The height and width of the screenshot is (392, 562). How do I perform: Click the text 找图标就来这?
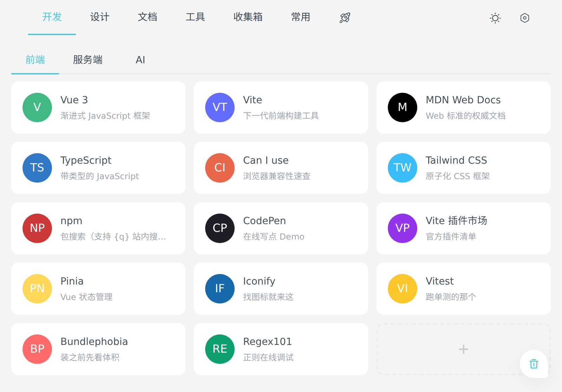[x=268, y=297]
